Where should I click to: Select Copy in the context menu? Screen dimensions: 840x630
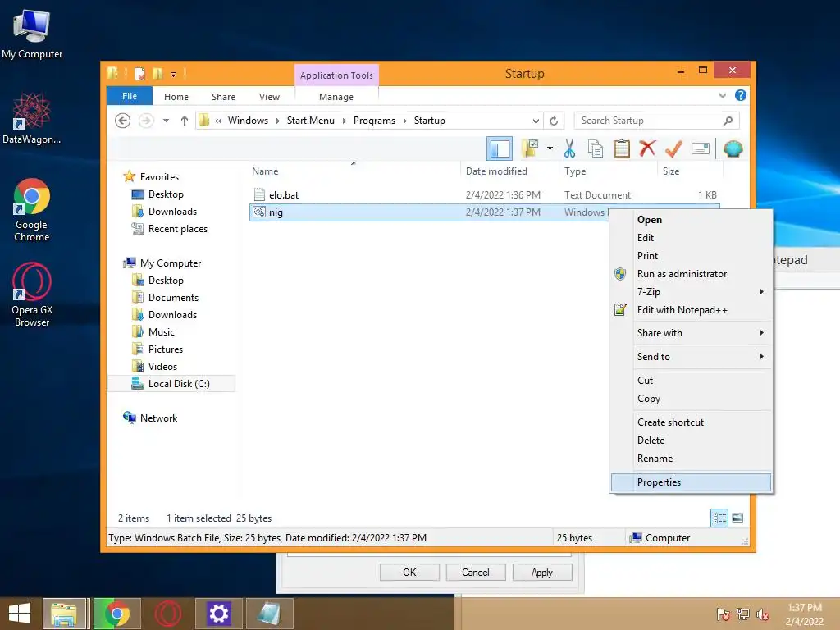pos(691,399)
